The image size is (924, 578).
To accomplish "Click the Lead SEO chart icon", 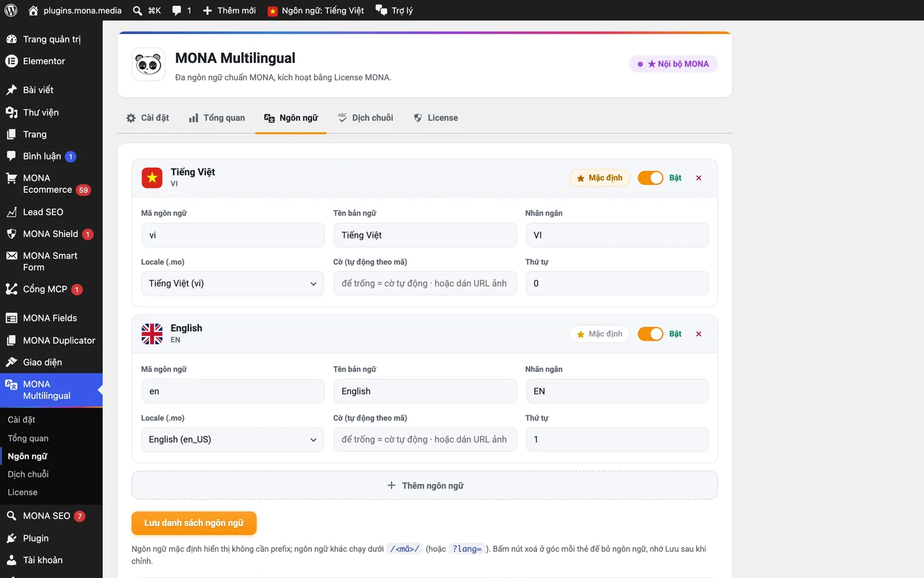I will (x=12, y=212).
